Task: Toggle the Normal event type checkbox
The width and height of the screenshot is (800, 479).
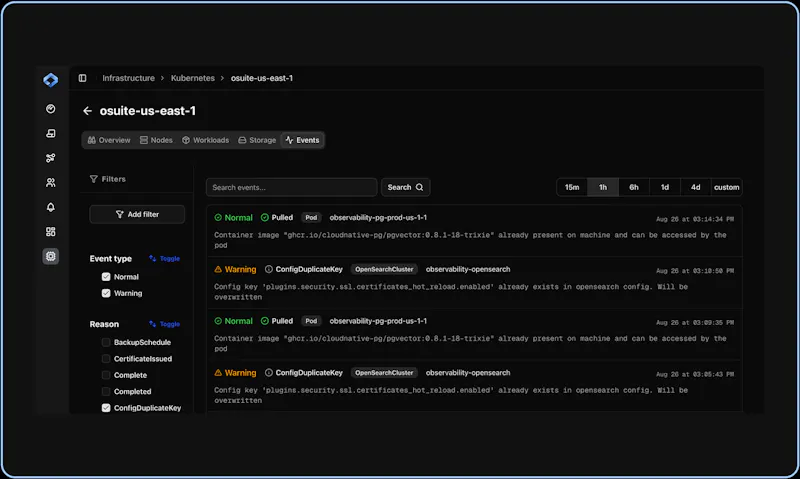Action: 106,277
